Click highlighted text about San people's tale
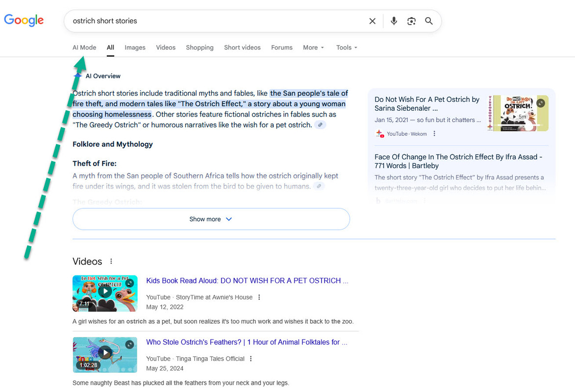 point(210,104)
